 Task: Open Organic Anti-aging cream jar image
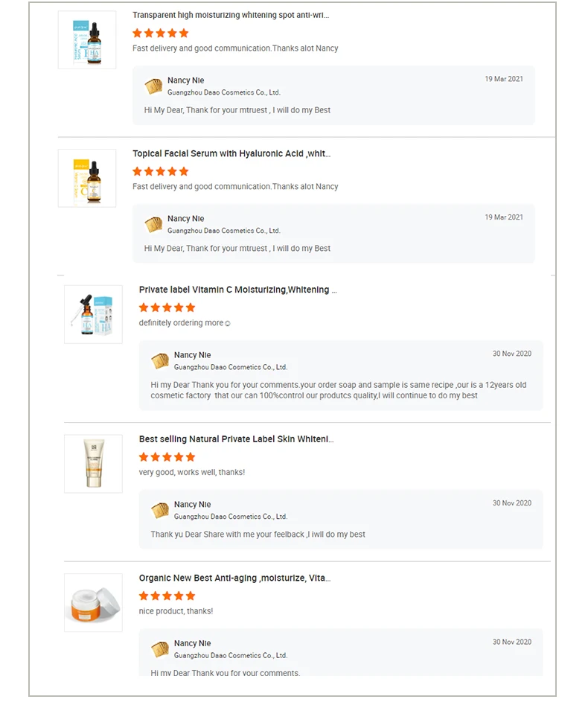point(93,602)
